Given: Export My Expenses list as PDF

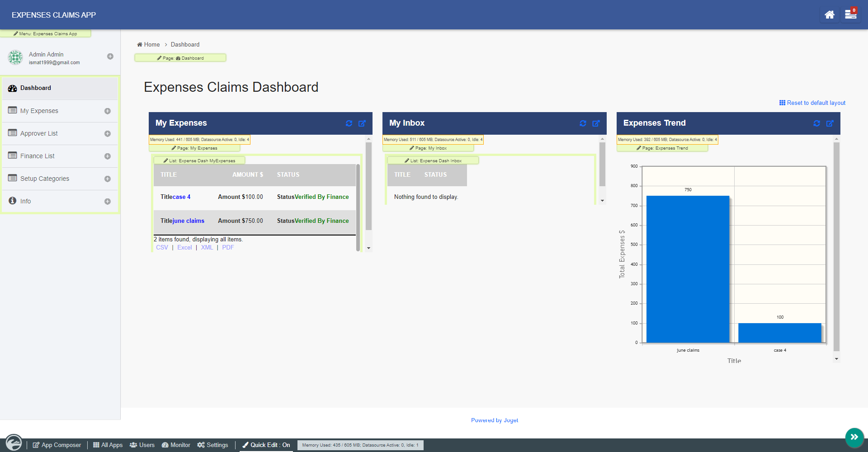Looking at the screenshot, I should [x=228, y=248].
